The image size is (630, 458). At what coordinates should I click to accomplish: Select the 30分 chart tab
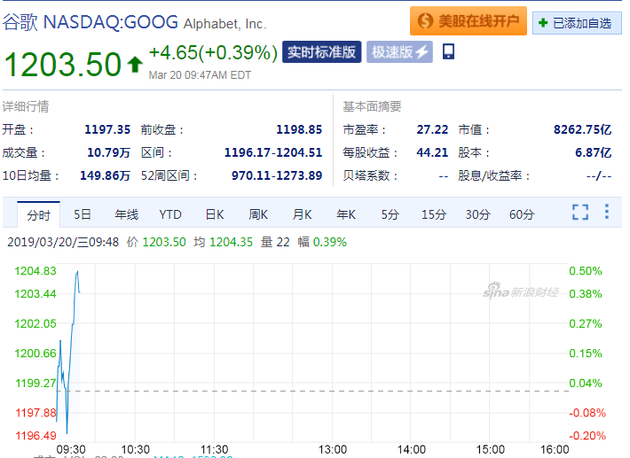click(x=478, y=215)
